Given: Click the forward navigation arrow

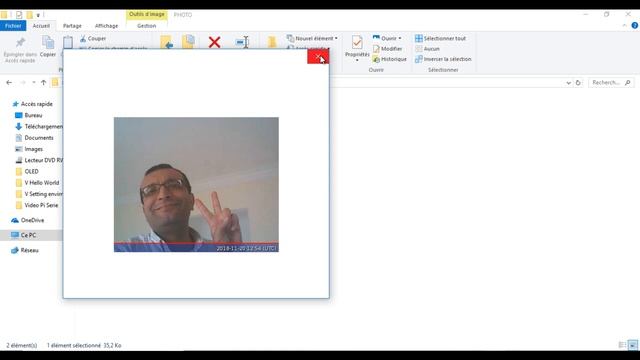Looking at the screenshot, I should point(23,82).
